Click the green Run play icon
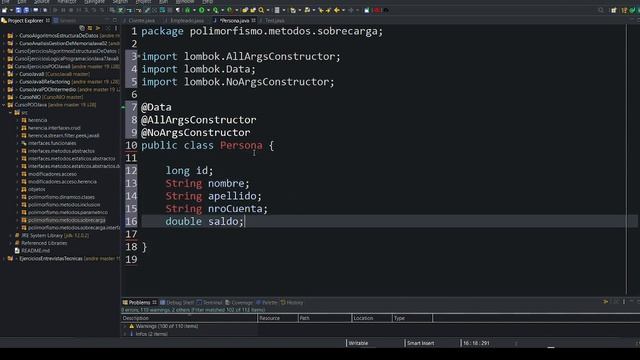This screenshot has height=360, width=640. (x=202, y=10)
